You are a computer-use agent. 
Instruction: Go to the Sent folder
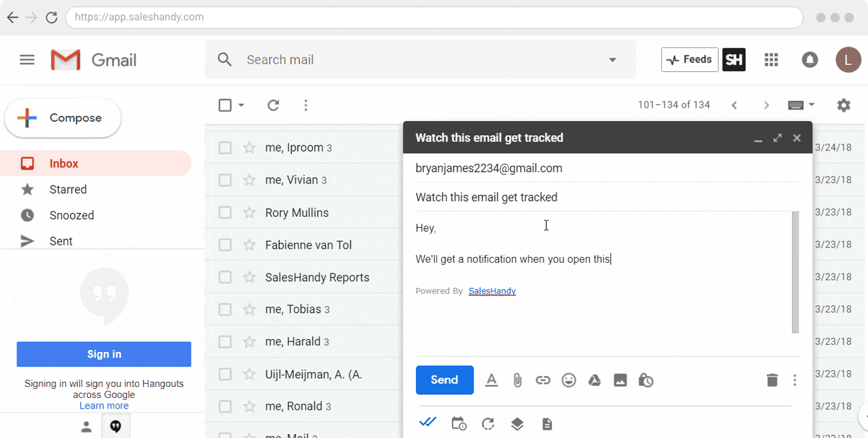point(61,241)
